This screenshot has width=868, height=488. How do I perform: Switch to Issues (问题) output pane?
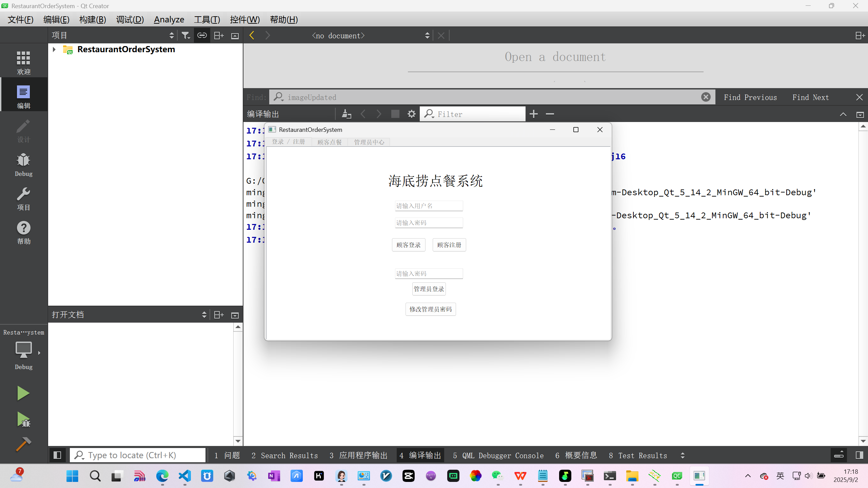pos(227,455)
